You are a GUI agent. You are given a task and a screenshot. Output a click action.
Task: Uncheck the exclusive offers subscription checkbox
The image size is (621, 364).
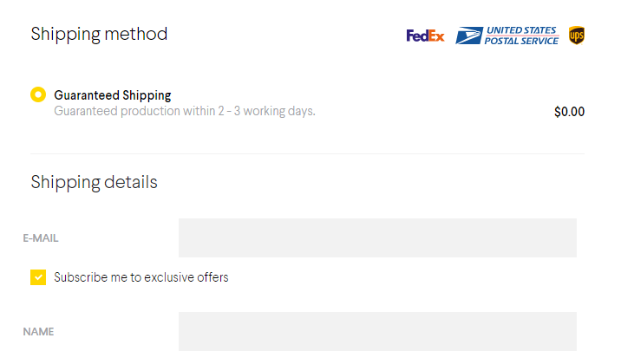coord(38,277)
